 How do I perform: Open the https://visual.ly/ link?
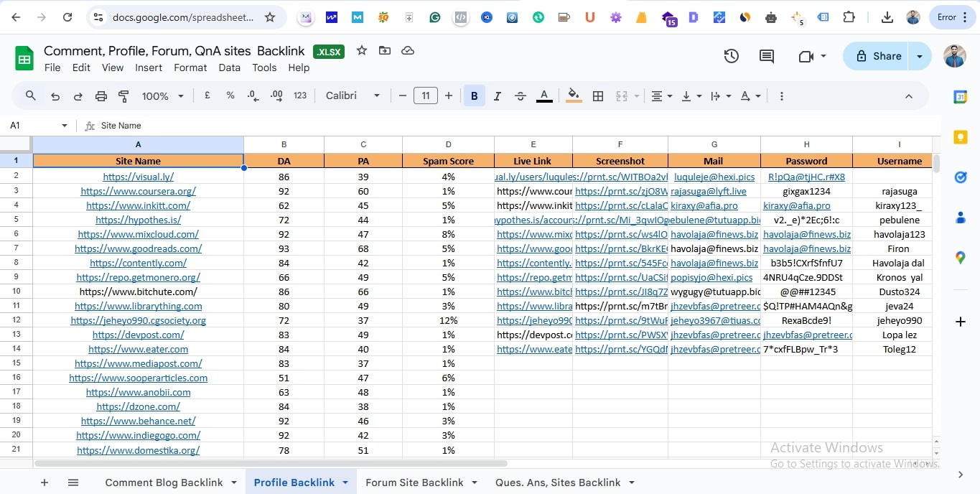pos(139,177)
